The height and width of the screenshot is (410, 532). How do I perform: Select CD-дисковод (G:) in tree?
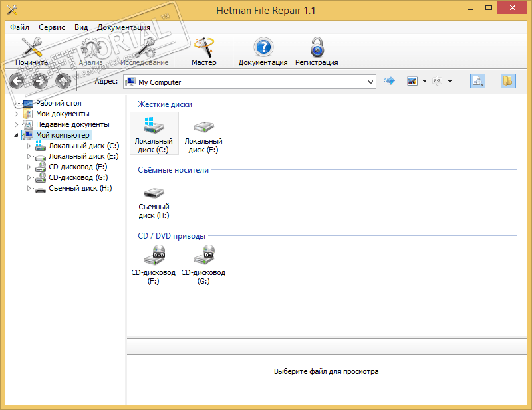coord(78,177)
